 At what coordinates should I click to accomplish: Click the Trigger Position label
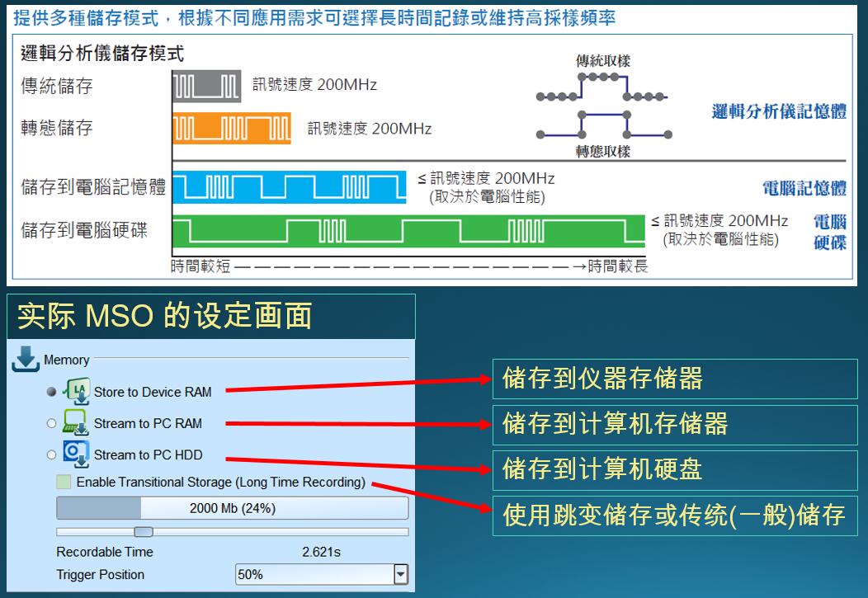pyautogui.click(x=100, y=574)
